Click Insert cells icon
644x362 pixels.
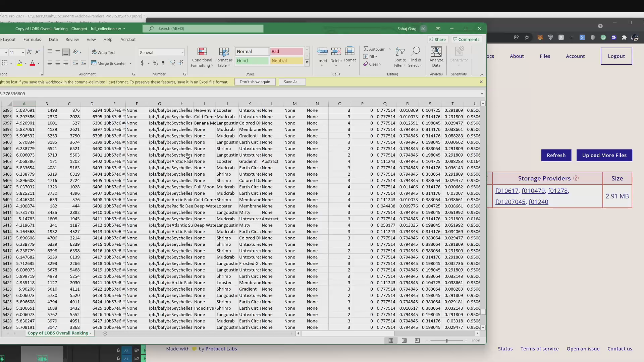click(322, 51)
